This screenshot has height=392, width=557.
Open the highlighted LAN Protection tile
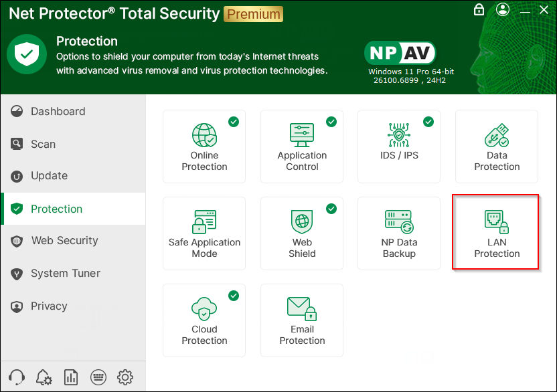tap(497, 233)
